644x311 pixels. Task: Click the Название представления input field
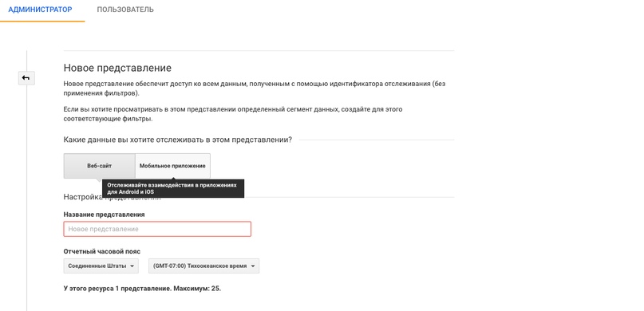157,229
